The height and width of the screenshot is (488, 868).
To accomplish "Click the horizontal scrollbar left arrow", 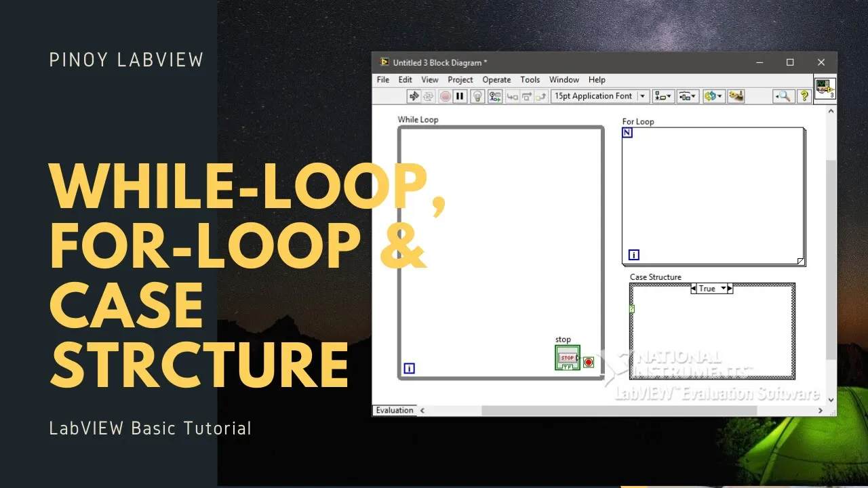I will [422, 410].
